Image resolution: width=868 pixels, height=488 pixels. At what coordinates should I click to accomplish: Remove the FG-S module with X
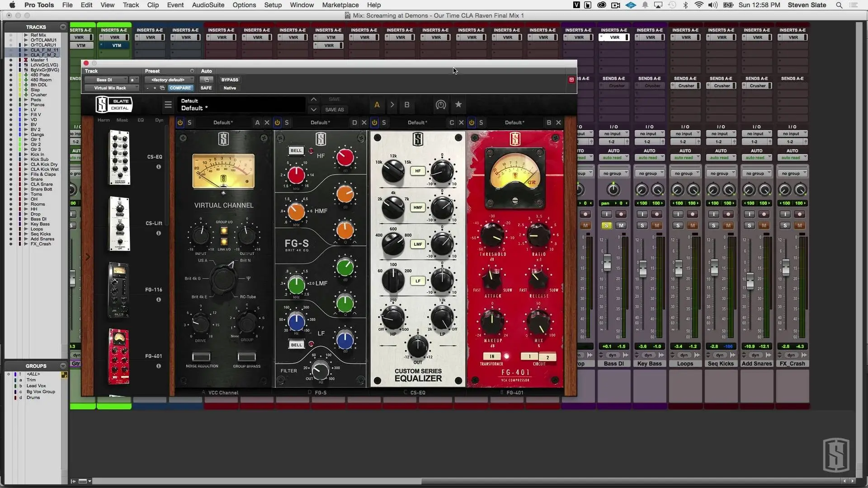364,122
